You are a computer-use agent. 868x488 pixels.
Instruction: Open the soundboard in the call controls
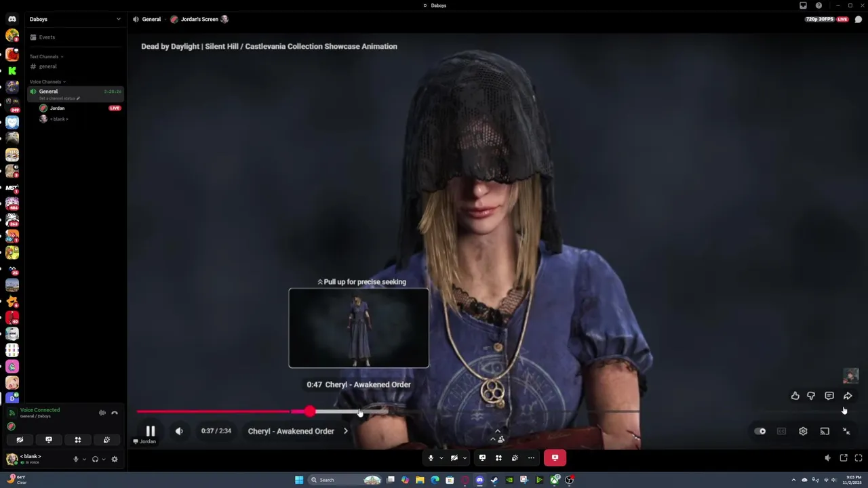coord(515,458)
